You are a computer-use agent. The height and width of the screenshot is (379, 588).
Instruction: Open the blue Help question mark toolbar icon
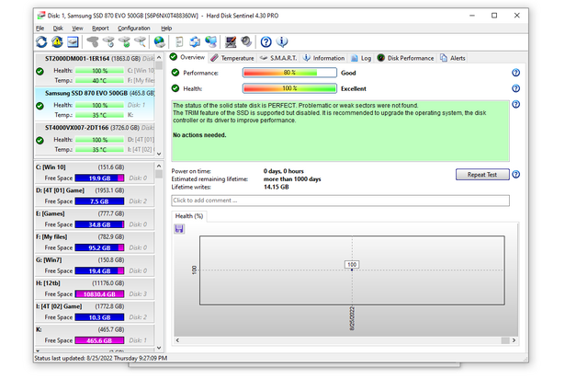(266, 42)
